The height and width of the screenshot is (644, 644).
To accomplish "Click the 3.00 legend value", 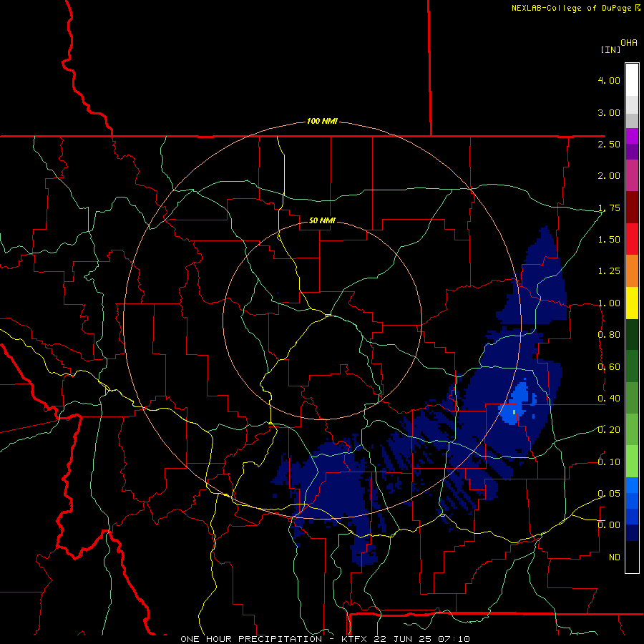I will tap(609, 112).
